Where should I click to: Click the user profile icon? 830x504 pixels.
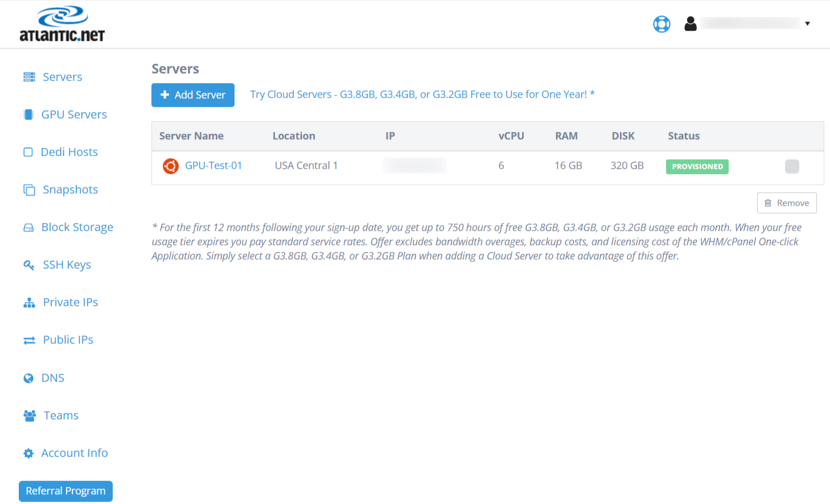691,24
